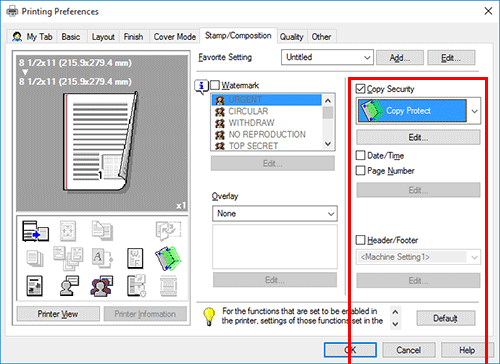This screenshot has width=500, height=364.
Task: Click the Cancel button
Action: (x=409, y=350)
